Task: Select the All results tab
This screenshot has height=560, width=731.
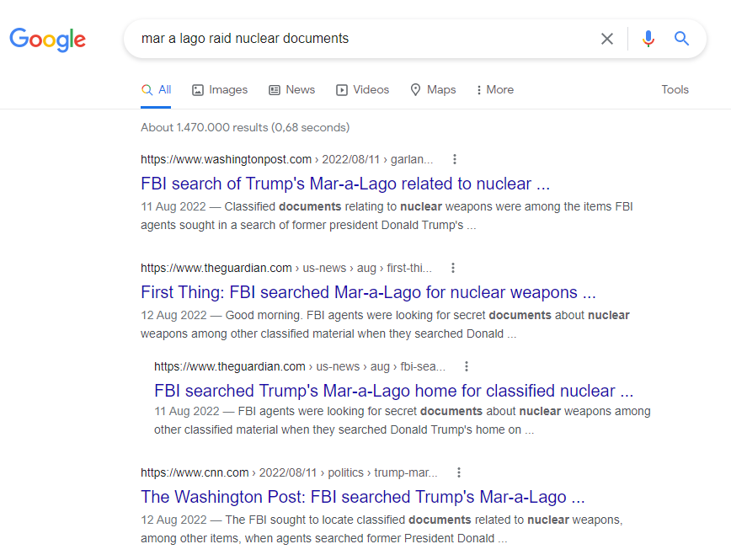Action: coord(156,89)
